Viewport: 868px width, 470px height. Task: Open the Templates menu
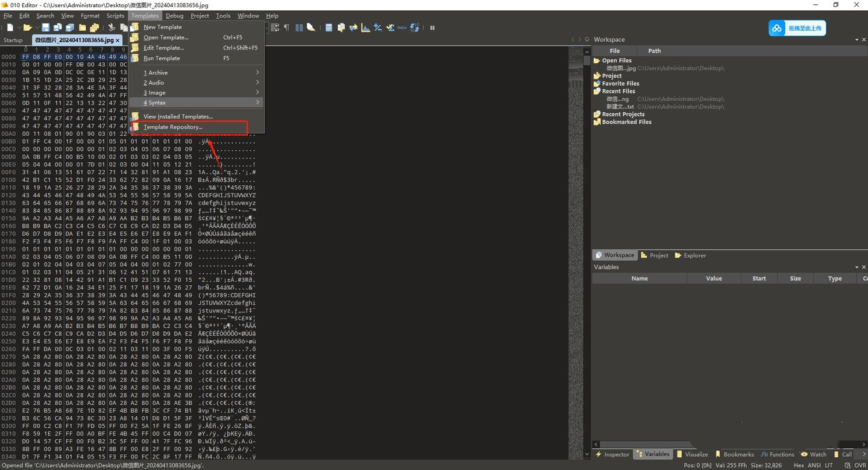click(x=145, y=16)
